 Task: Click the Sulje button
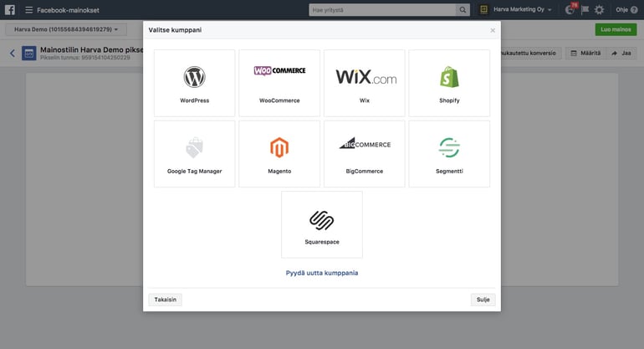[483, 300]
